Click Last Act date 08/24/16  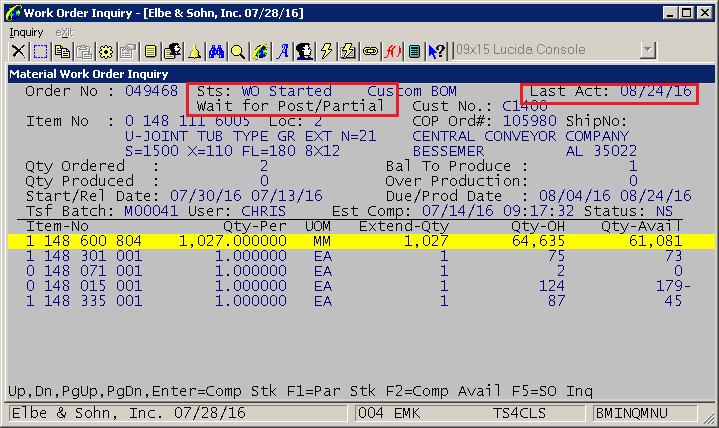tap(656, 91)
